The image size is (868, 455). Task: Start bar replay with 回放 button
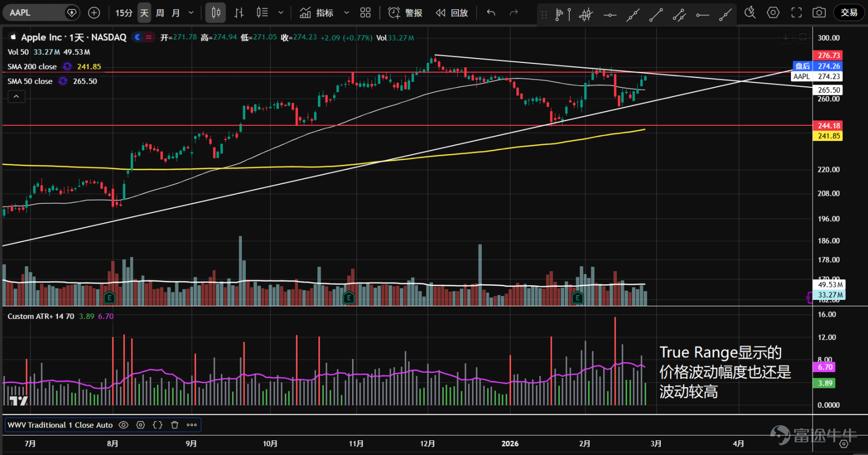452,12
